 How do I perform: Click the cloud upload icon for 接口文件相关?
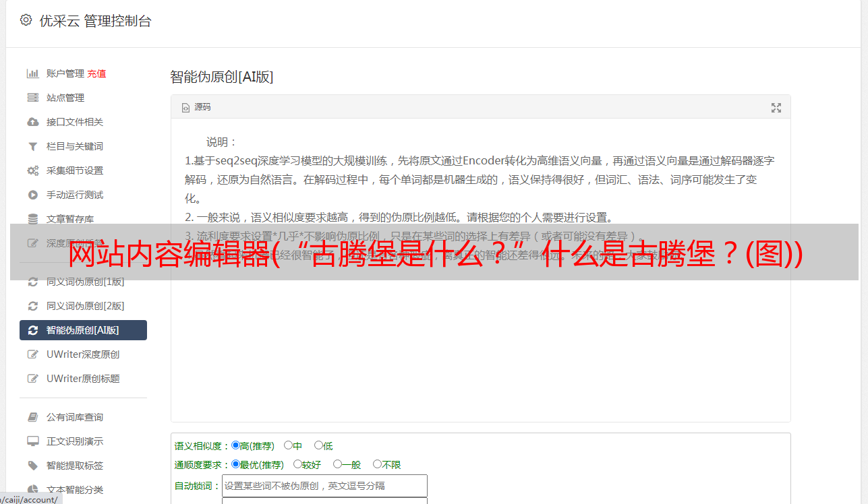32,122
